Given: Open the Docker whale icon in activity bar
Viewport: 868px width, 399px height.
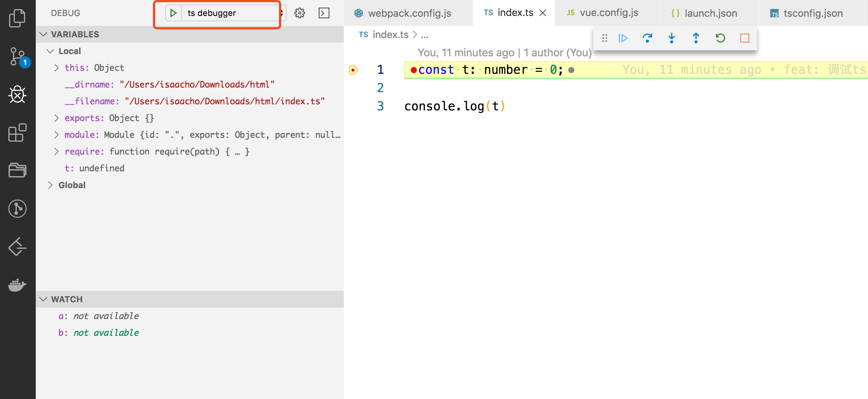Looking at the screenshot, I should tap(17, 284).
